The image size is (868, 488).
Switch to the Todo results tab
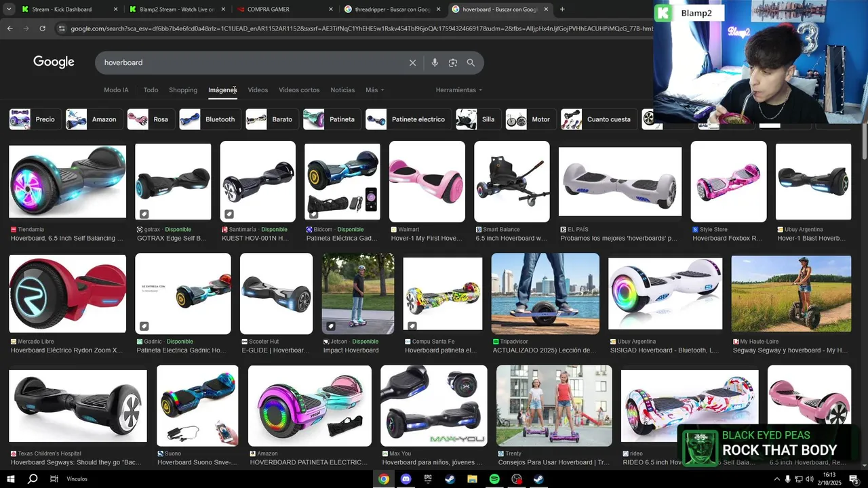click(x=151, y=89)
